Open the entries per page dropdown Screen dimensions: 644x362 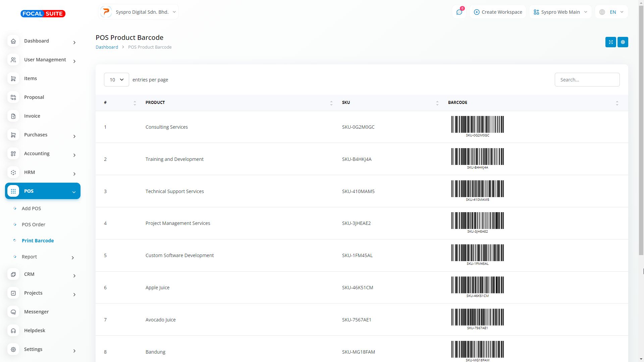click(116, 80)
